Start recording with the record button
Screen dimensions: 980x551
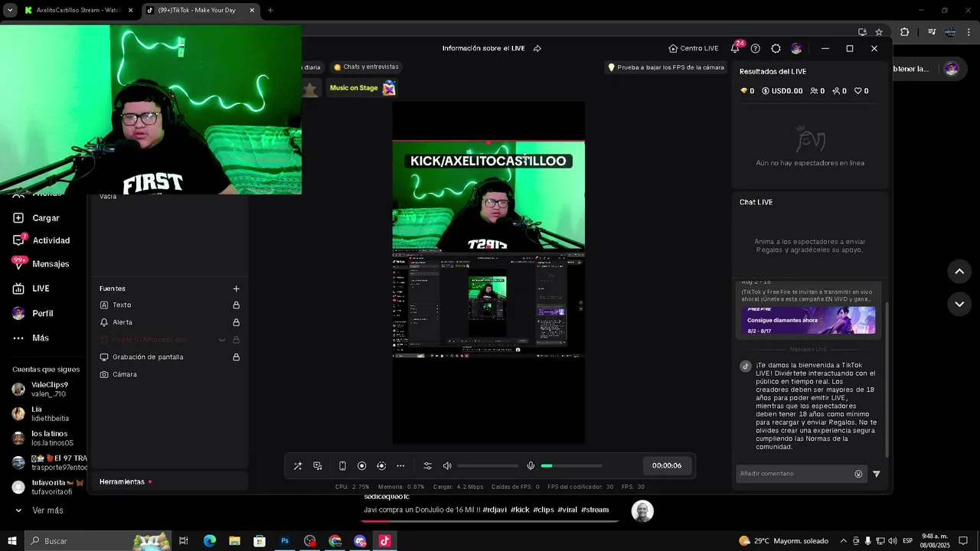pos(362,466)
